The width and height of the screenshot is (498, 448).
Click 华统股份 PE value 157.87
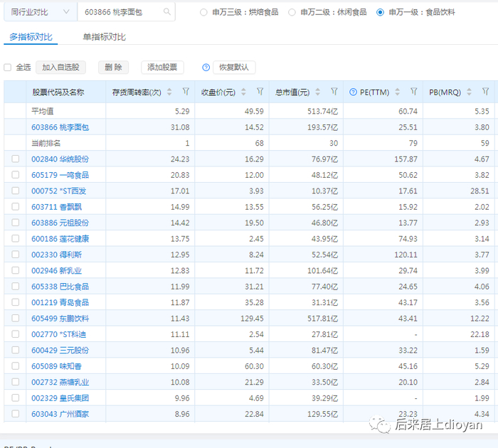pyautogui.click(x=406, y=159)
